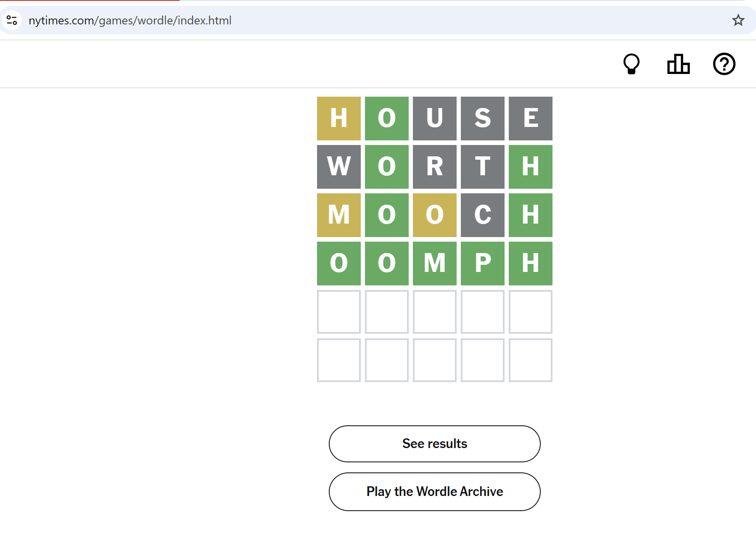Select the yellow O tile in MOOCH
Viewport: 756px width, 559px height.
click(x=434, y=215)
